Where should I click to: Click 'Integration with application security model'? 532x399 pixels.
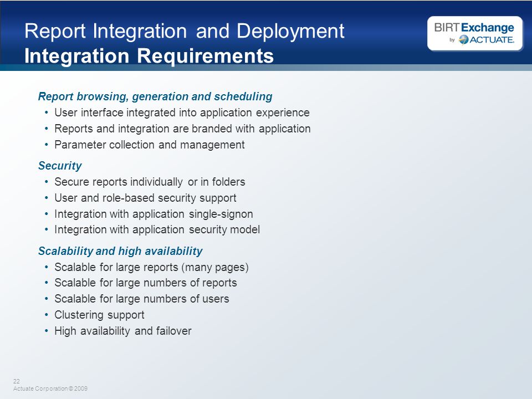(x=157, y=229)
